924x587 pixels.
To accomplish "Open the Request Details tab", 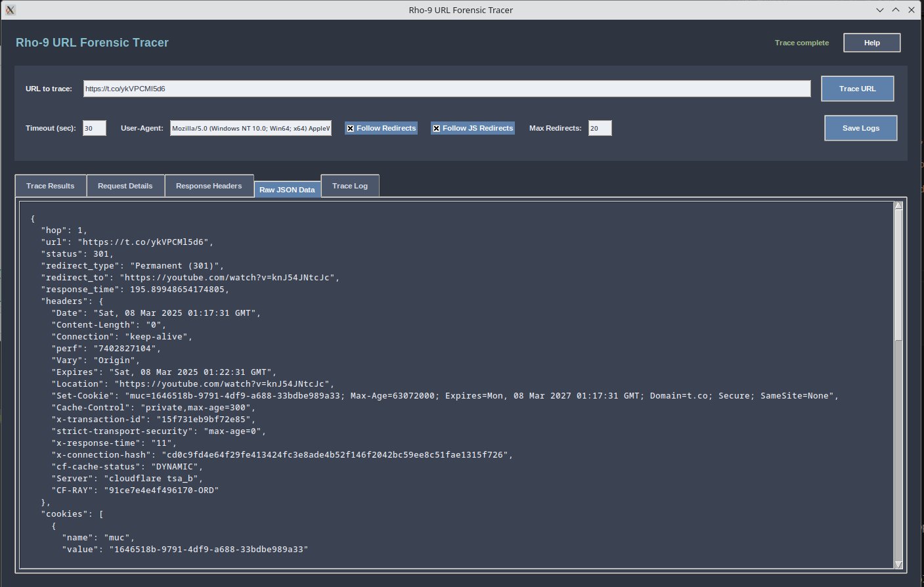I will coord(125,185).
